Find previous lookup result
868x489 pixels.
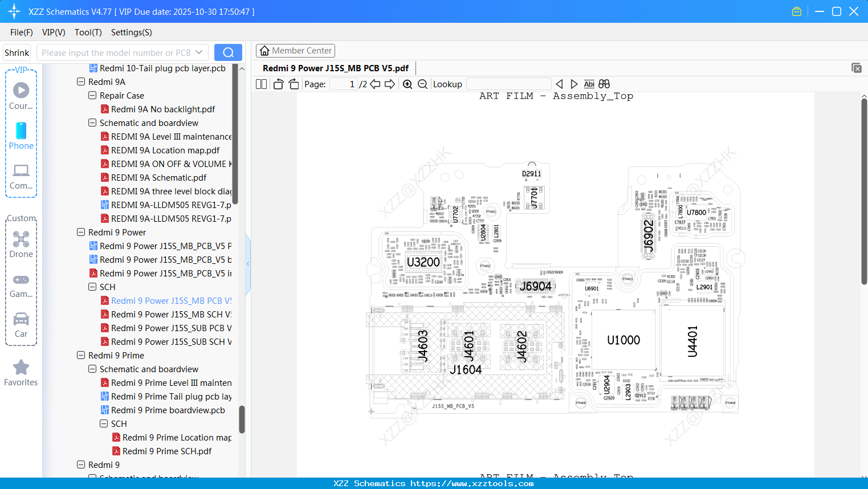click(559, 84)
